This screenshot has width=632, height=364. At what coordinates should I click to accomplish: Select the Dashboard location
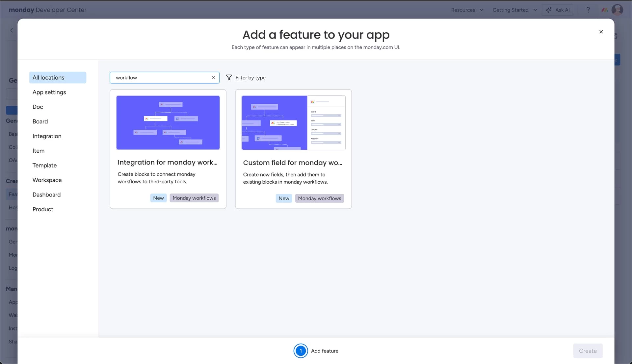tap(58, 195)
